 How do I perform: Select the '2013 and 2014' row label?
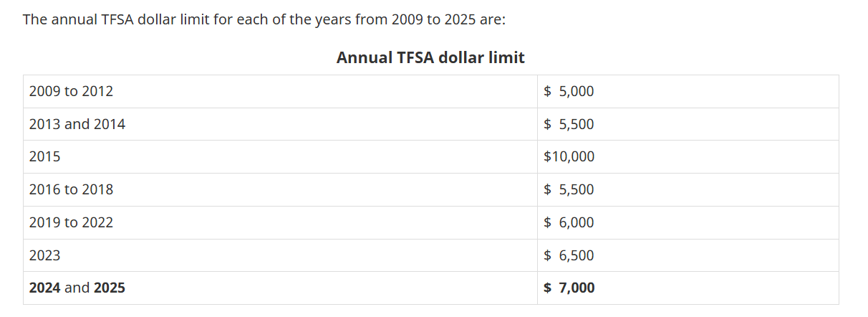point(77,125)
